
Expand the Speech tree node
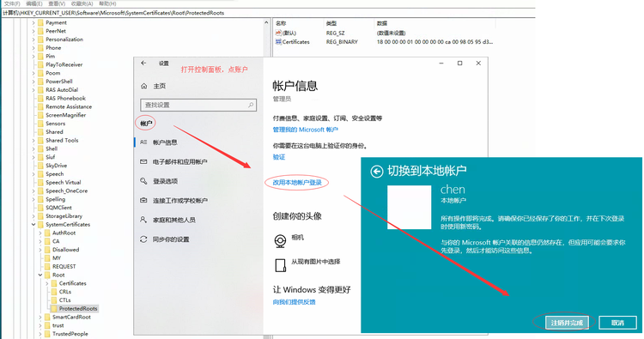click(33, 174)
